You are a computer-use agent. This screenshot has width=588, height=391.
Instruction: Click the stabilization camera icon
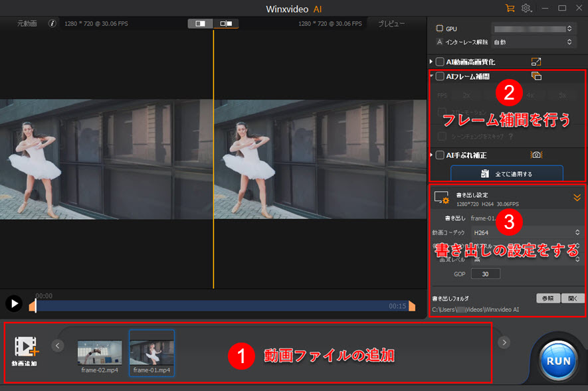point(537,155)
